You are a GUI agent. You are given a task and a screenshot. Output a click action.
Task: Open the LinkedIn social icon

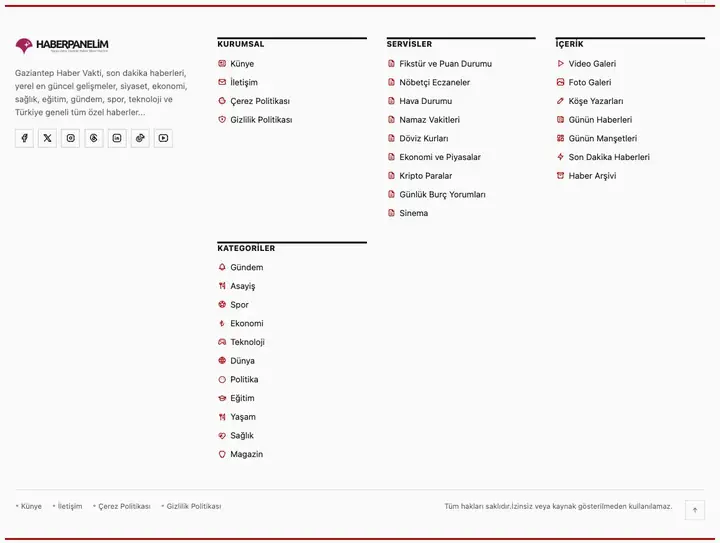[117, 138]
